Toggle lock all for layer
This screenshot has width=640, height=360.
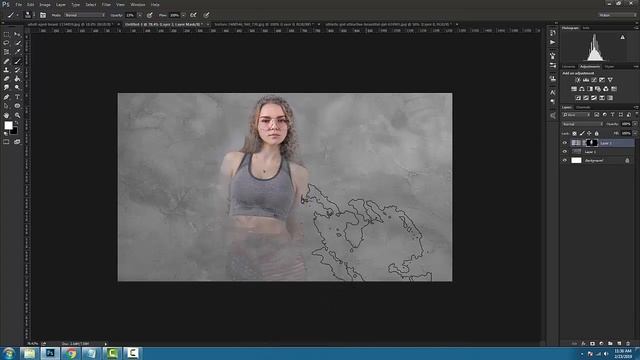point(596,133)
